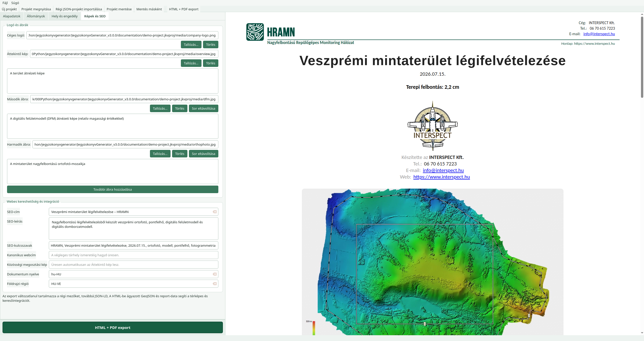This screenshot has width=644, height=341.
Task: Click the INTERSPECT airplane logo in preview
Action: click(432, 126)
